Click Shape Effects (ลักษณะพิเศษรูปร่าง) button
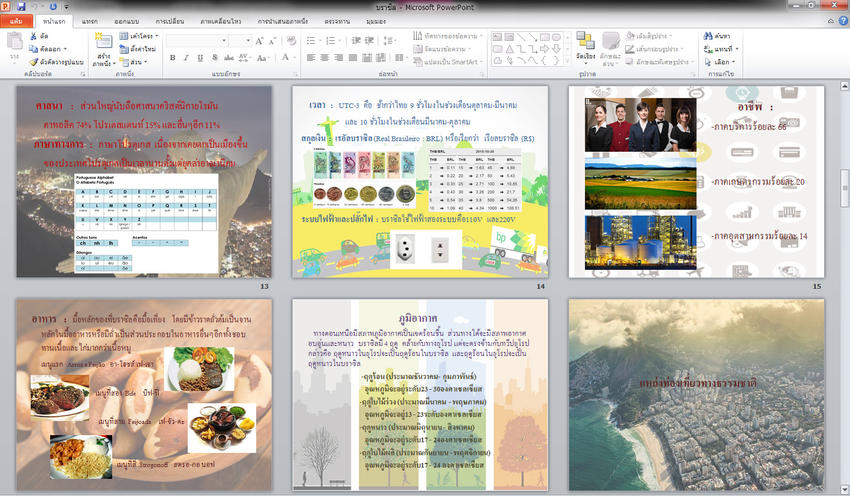 [659, 62]
